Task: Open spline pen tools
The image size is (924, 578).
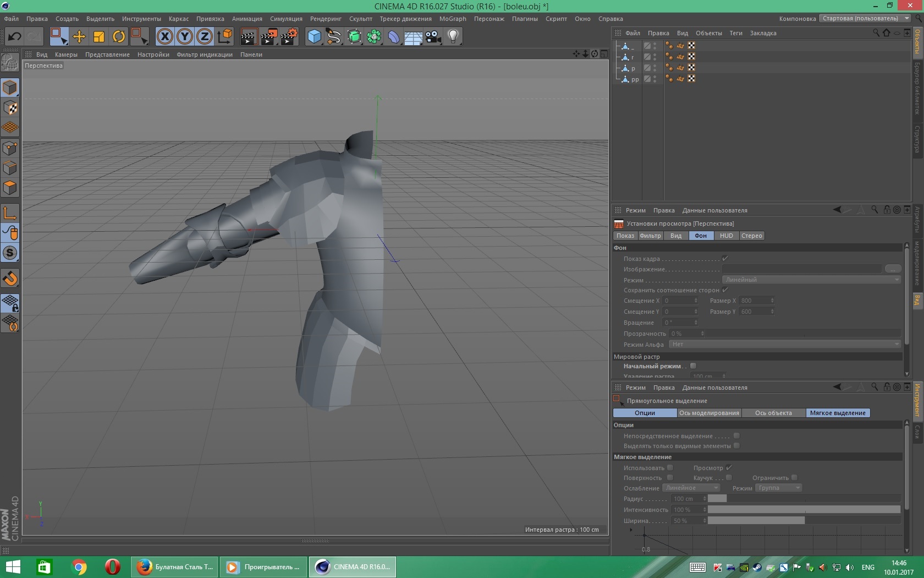Action: 334,37
